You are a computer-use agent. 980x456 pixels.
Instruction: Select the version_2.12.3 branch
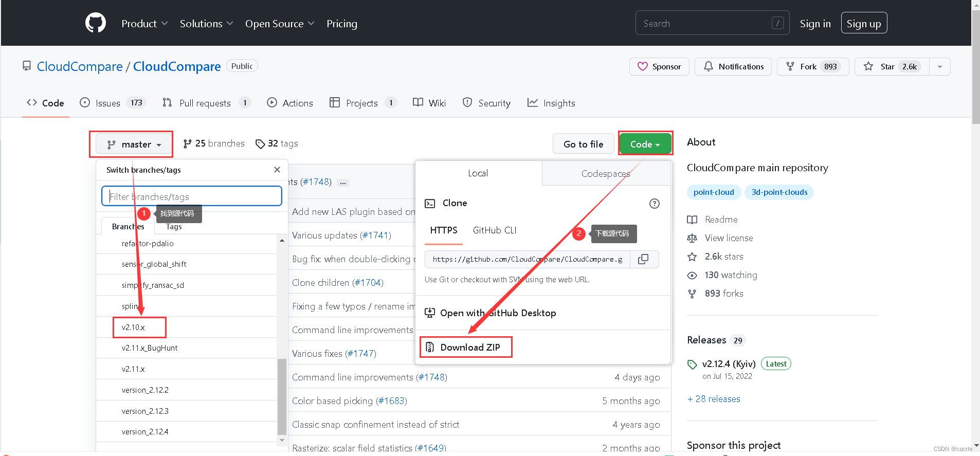pyautogui.click(x=186, y=411)
